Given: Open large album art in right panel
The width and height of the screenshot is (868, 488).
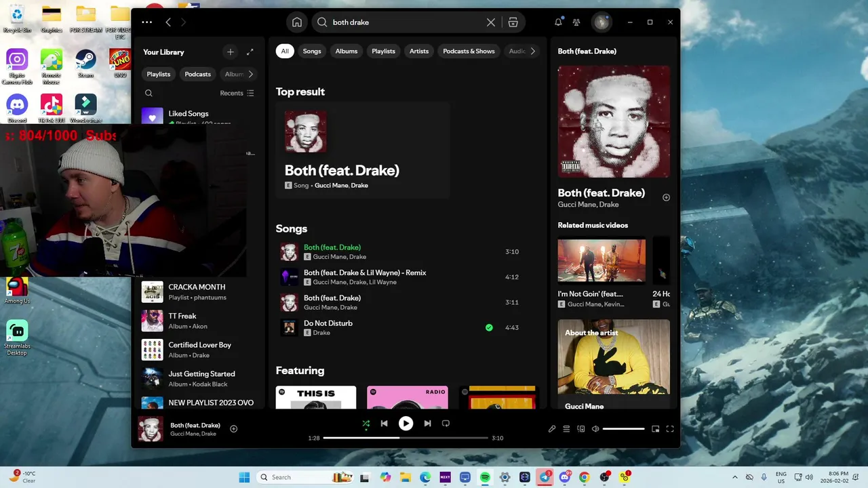Looking at the screenshot, I should (x=614, y=121).
